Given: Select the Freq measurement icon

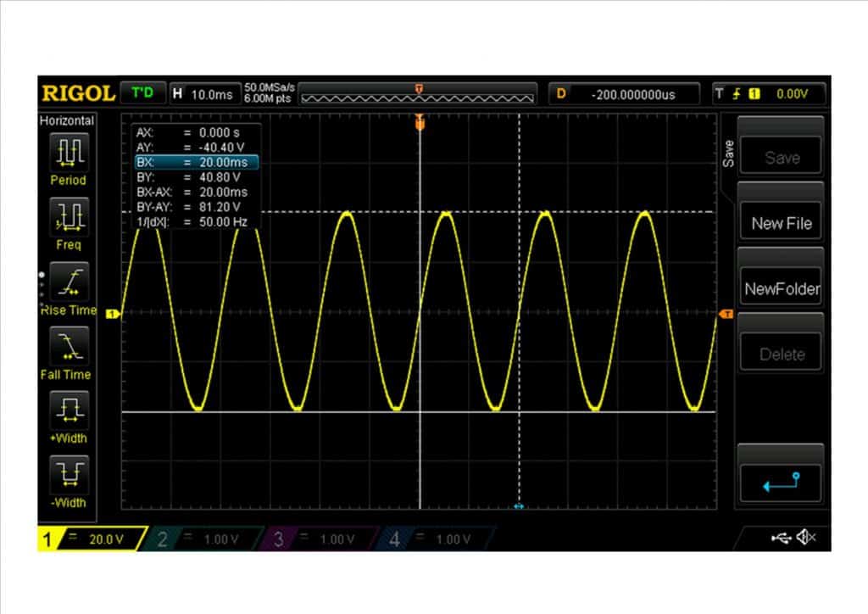Looking at the screenshot, I should (68, 217).
